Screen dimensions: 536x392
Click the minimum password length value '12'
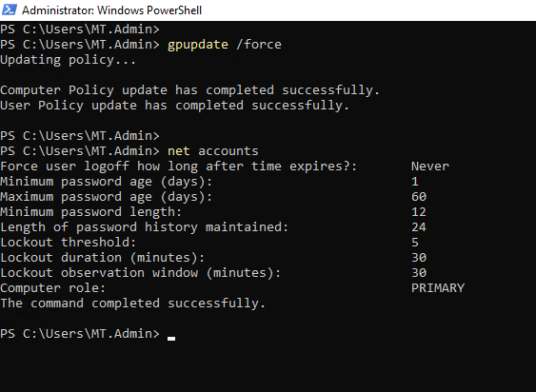(419, 212)
